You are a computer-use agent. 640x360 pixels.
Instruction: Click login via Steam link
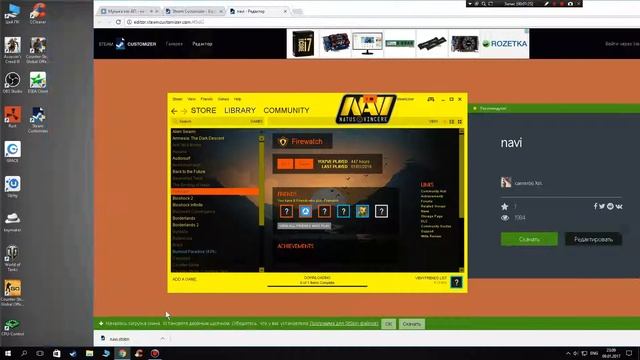[x=622, y=44]
